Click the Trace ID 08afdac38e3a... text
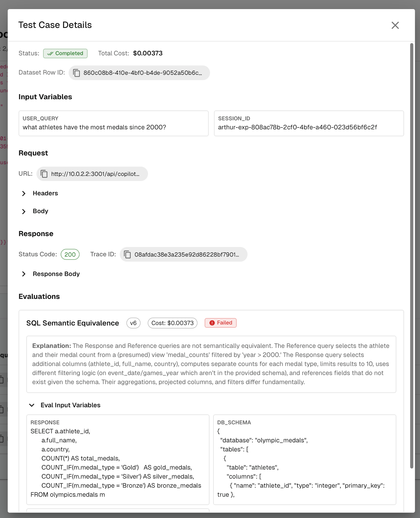The width and height of the screenshot is (420, 518). tap(187, 254)
